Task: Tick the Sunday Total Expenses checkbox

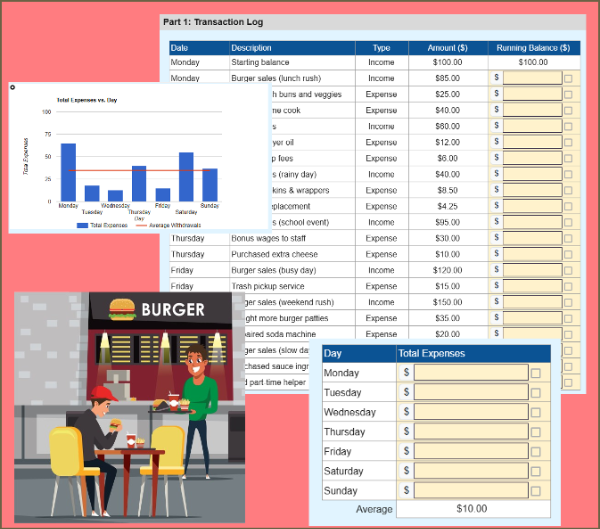Action: coord(536,491)
